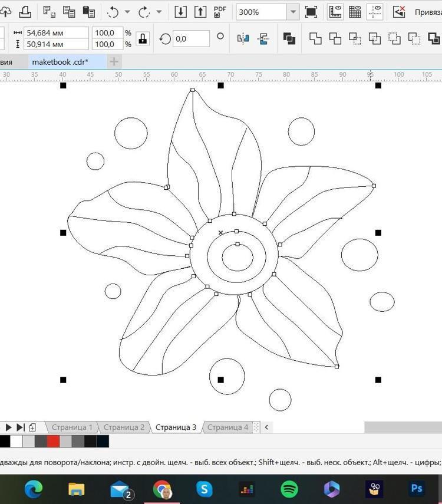Mirror selection vertically
Image resolution: width=442 pixels, height=504 pixels.
pyautogui.click(x=263, y=38)
